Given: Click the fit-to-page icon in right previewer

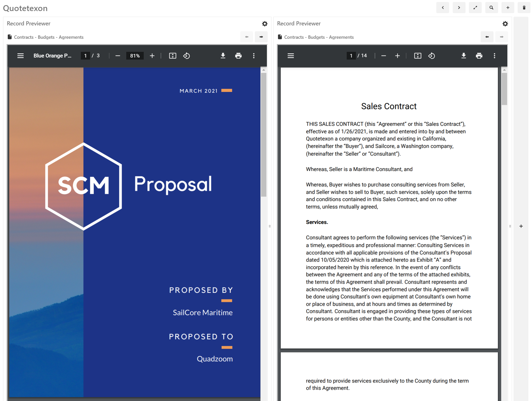Looking at the screenshot, I should coord(418,56).
